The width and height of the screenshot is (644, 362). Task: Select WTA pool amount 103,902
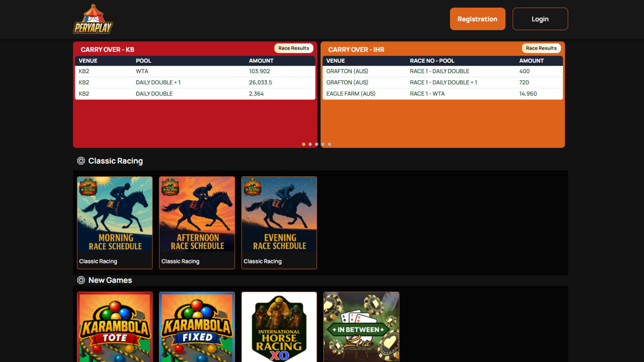259,71
